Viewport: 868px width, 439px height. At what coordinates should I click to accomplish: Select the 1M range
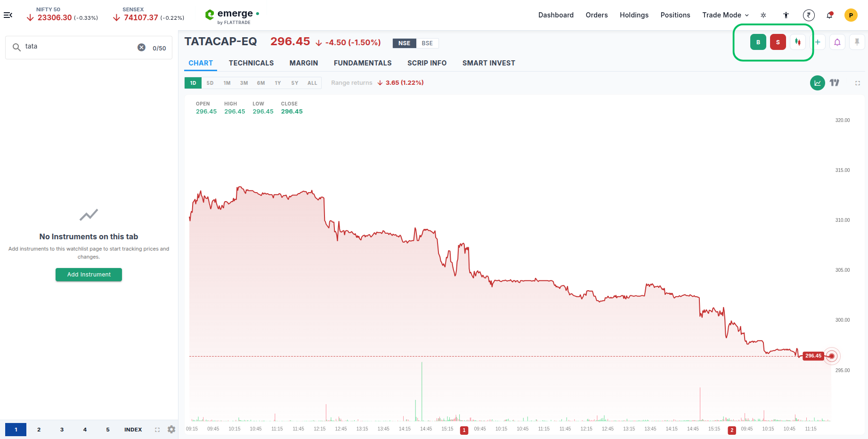[x=227, y=83]
